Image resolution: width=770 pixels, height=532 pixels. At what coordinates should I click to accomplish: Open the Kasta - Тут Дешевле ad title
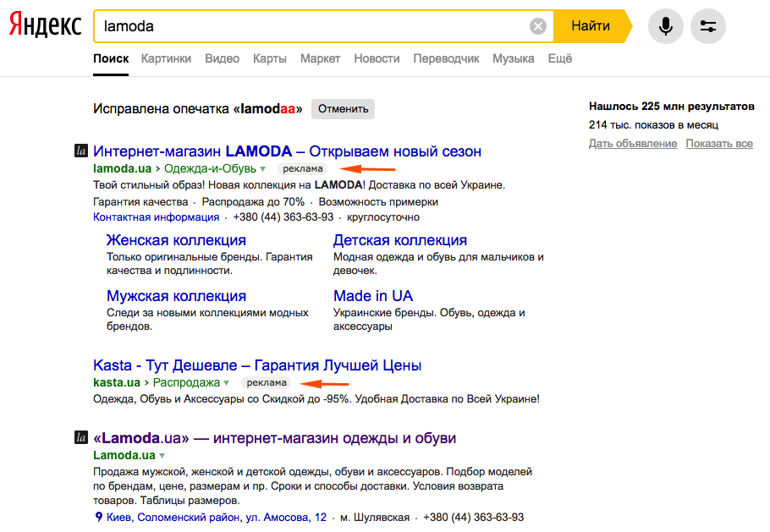tap(257, 365)
